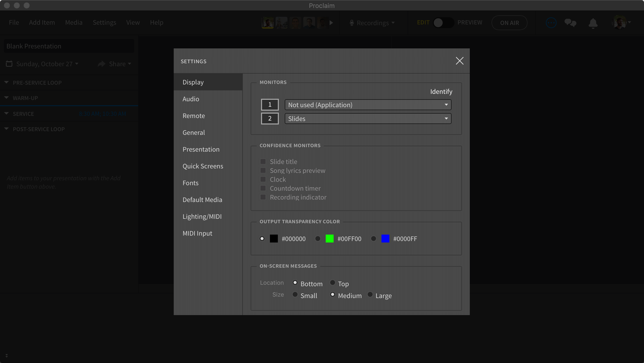Collapse the Warm-Up section
The width and height of the screenshot is (644, 363).
[x=6, y=98]
